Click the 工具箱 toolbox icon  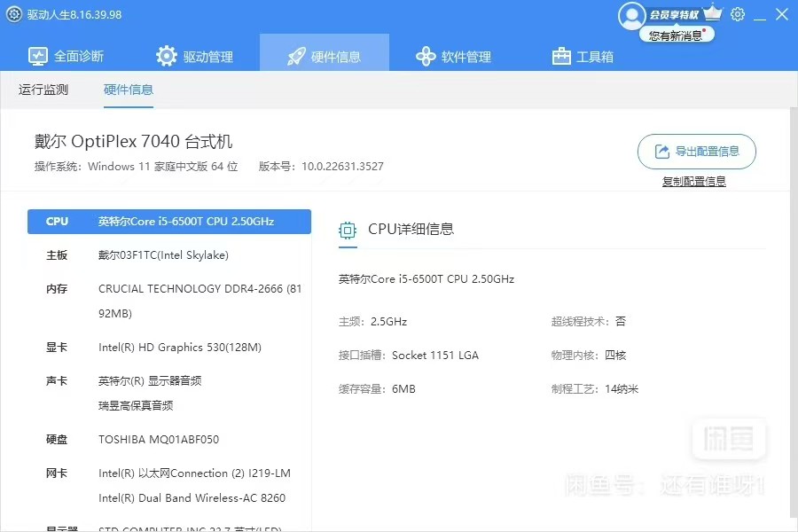pos(561,56)
